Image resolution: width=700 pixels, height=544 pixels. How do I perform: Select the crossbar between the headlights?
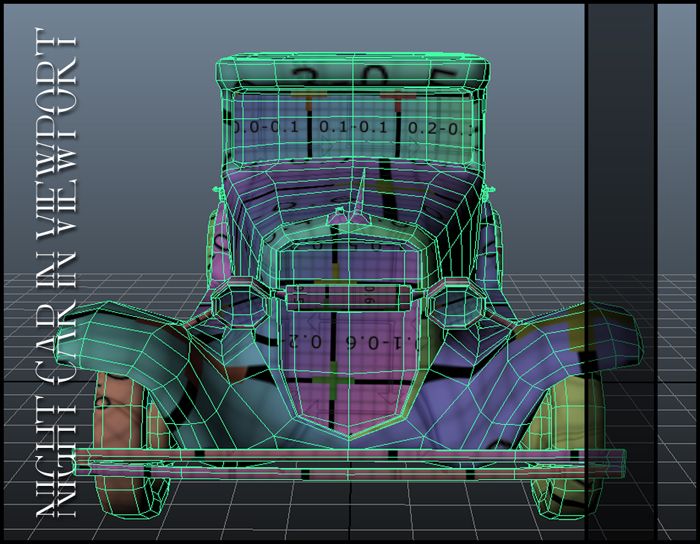(348, 298)
